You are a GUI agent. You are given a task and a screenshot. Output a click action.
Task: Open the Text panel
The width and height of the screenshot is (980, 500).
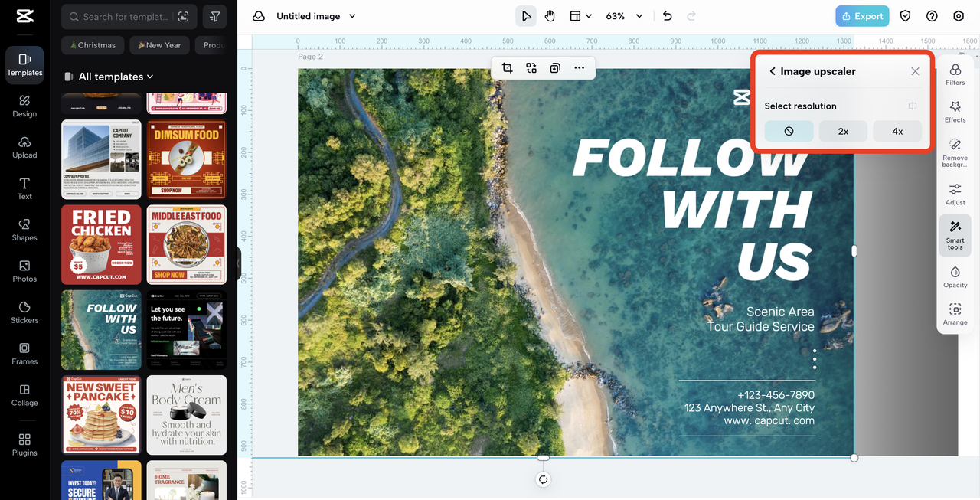(24, 188)
